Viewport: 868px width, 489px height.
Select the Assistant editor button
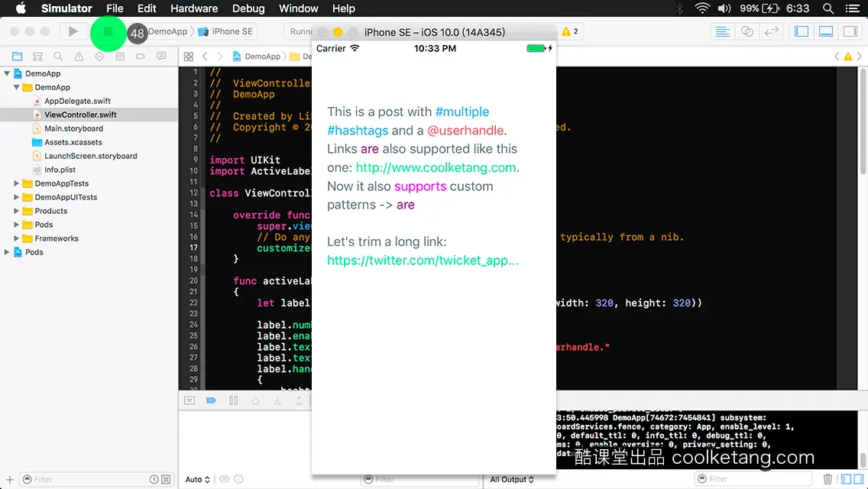pyautogui.click(x=747, y=31)
